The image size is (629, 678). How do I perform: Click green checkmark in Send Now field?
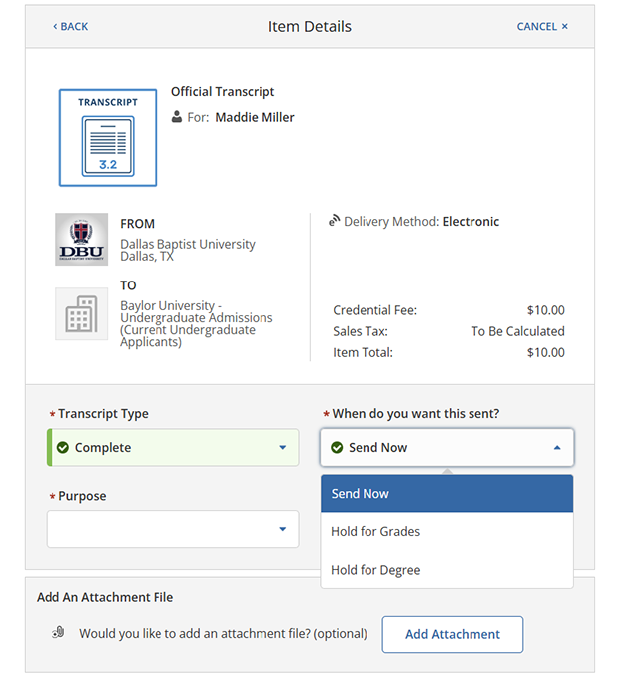[337, 448]
